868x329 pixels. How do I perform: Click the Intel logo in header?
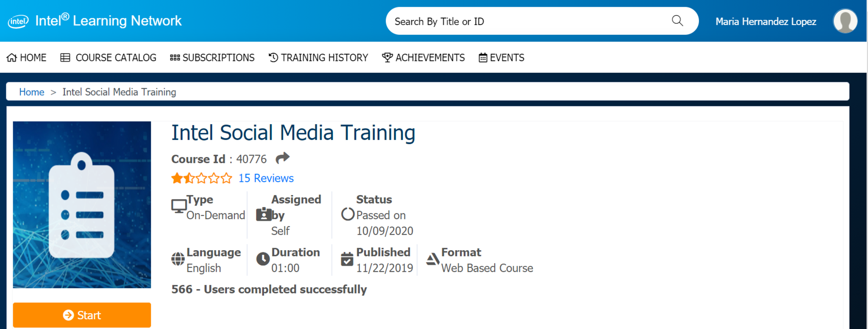18,21
